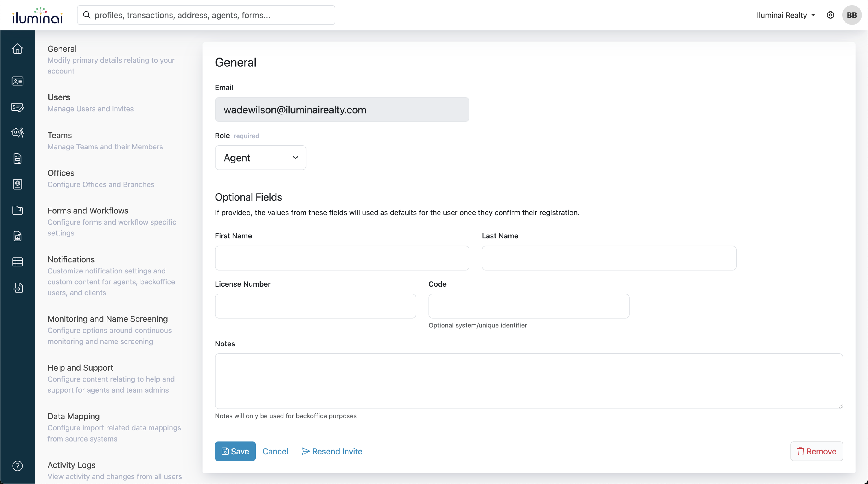The width and height of the screenshot is (868, 484).
Task: Open the Role dropdown showing Agent
Action: (260, 158)
